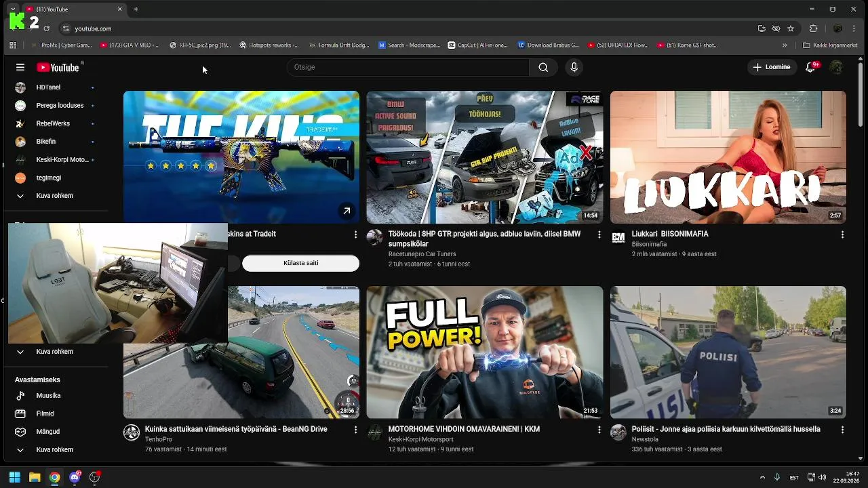Viewport: 868px width, 488px height.
Task: Open the MOTORHOME VIHDOIN OMAVARAINEN video title
Action: coord(464,429)
